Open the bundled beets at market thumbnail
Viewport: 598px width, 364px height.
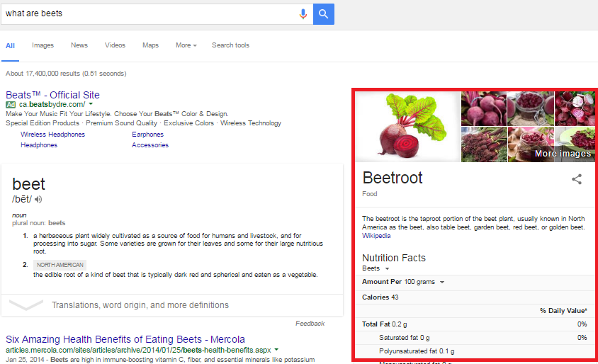(x=484, y=144)
